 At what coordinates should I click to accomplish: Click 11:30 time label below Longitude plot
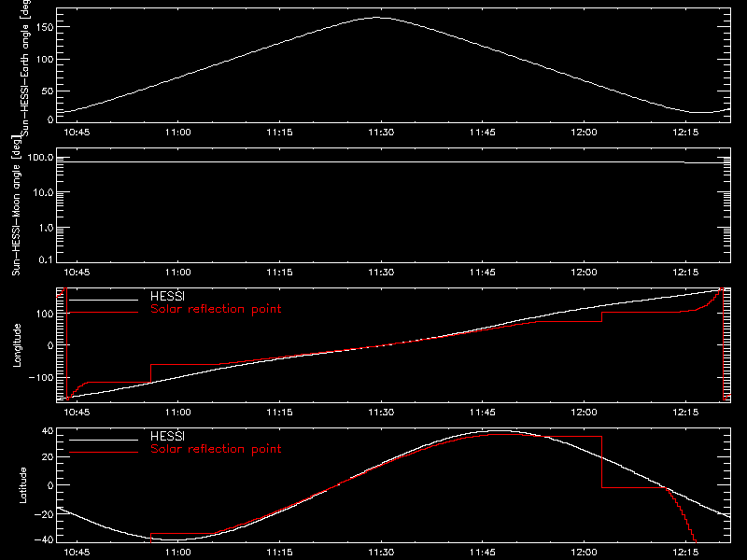pyautogui.click(x=381, y=413)
